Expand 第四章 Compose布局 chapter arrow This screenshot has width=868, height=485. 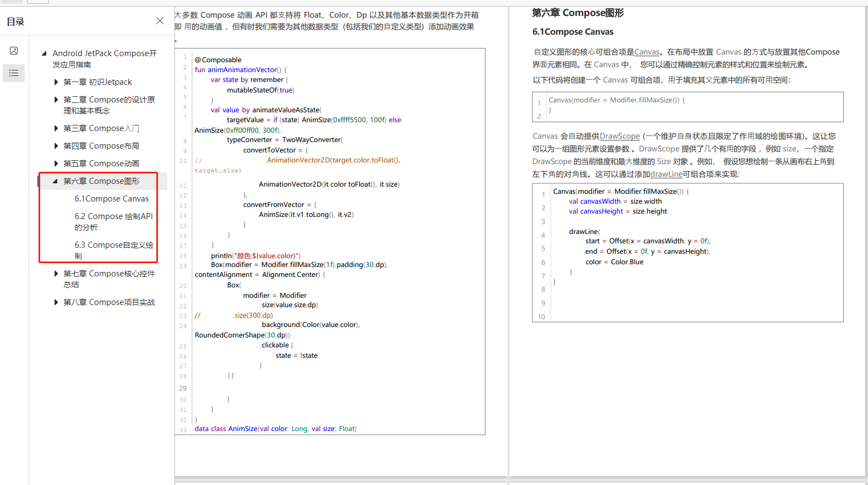click(x=56, y=146)
